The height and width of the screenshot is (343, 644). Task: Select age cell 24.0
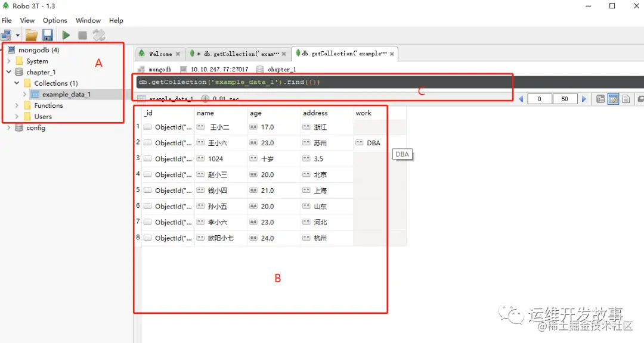[274, 238]
